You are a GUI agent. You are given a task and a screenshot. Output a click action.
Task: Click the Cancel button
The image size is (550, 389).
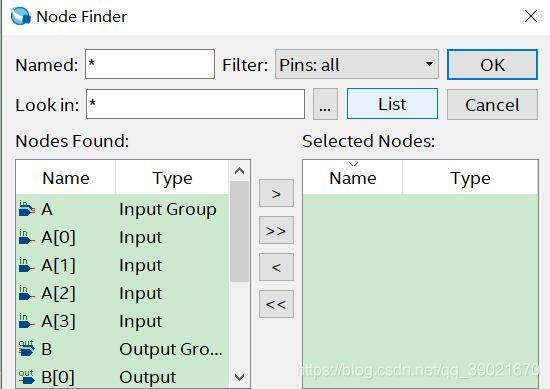pyautogui.click(x=492, y=105)
